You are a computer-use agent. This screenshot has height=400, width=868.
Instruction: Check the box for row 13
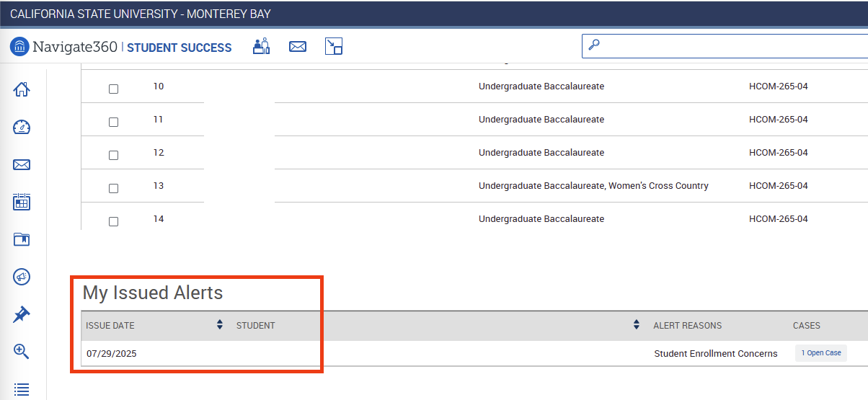pyautogui.click(x=113, y=188)
